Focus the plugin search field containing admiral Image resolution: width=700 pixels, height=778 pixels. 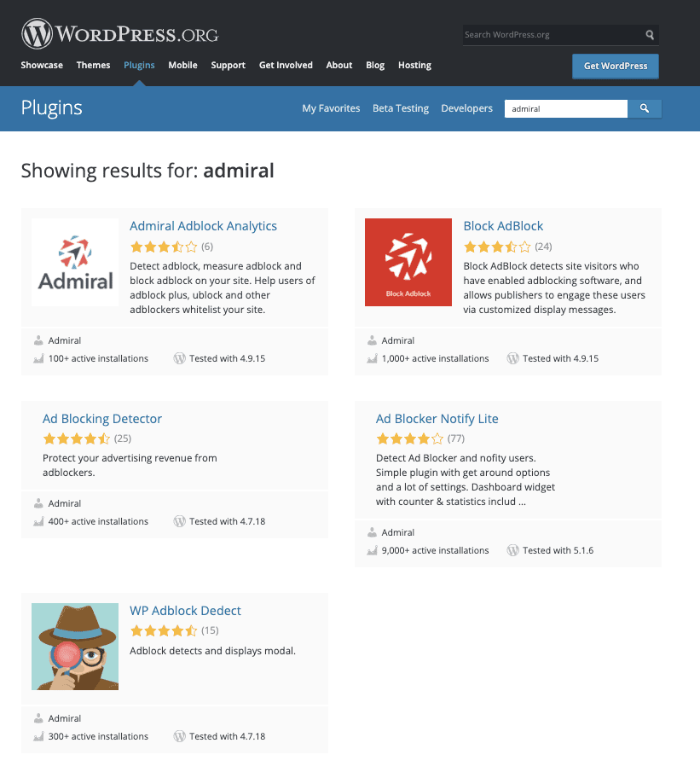tap(566, 108)
